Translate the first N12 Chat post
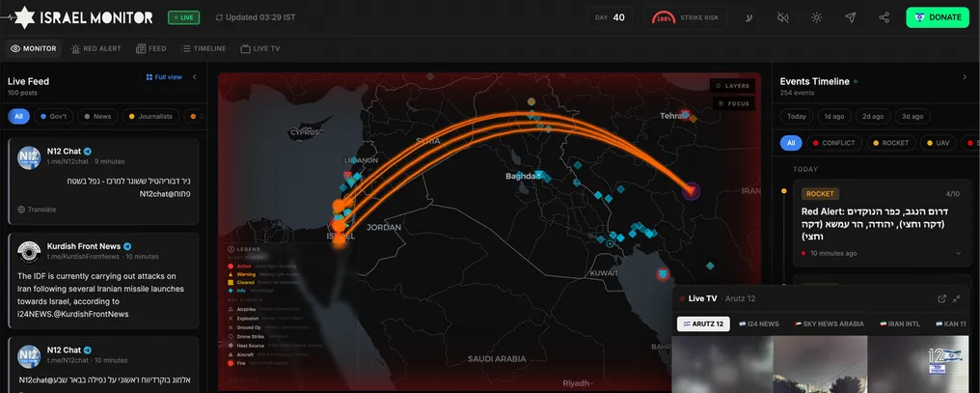The image size is (980, 393). (37, 210)
